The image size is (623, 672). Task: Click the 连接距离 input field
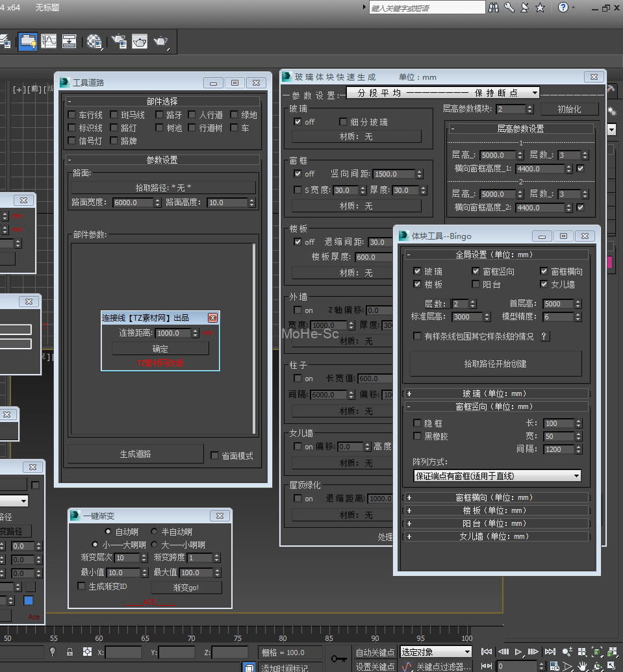pyautogui.click(x=173, y=332)
